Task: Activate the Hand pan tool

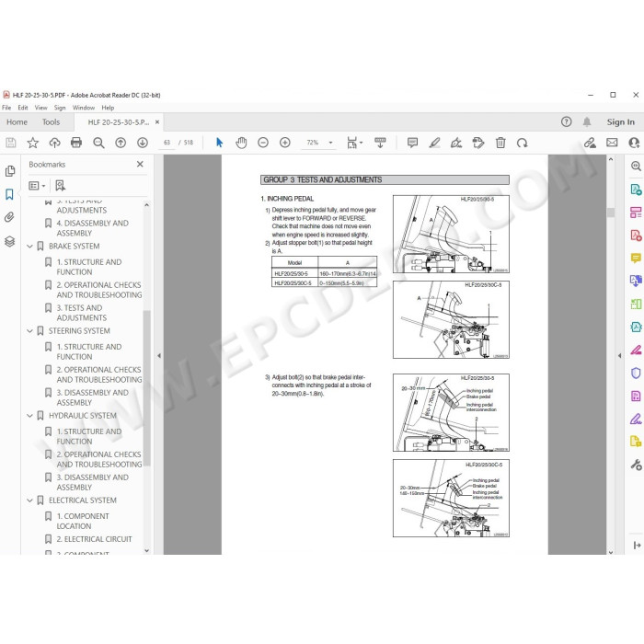Action: (241, 143)
